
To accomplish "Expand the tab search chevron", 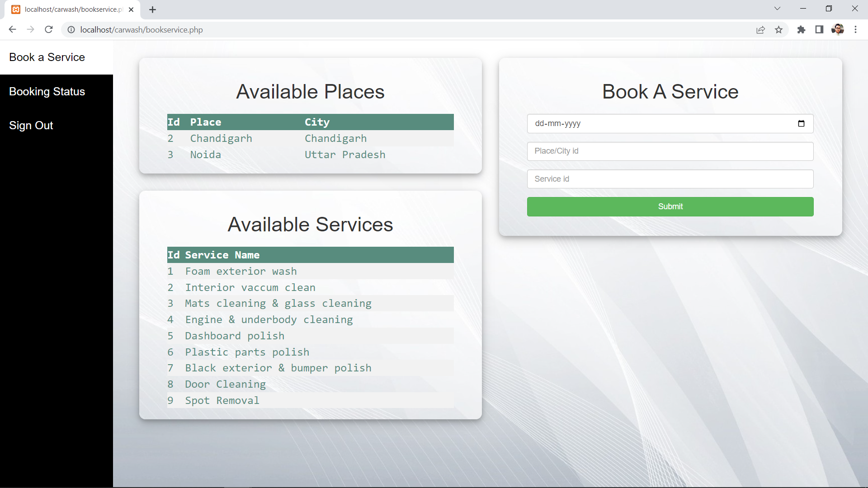I will point(777,9).
